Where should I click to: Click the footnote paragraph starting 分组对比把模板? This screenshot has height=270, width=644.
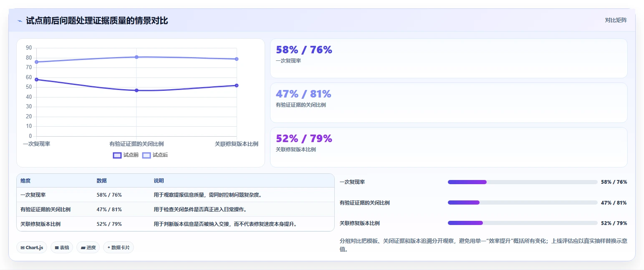[483, 245]
